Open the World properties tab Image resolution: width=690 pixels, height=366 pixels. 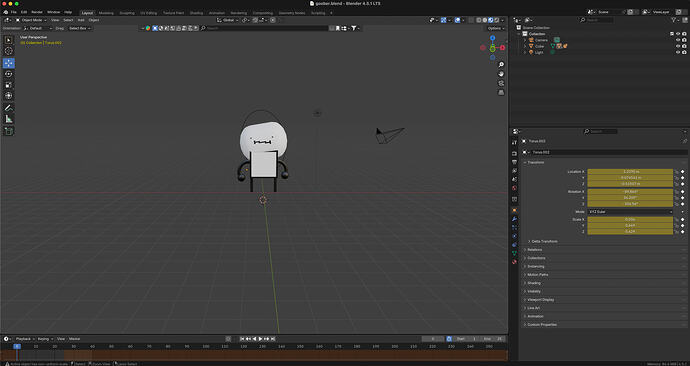point(514,188)
